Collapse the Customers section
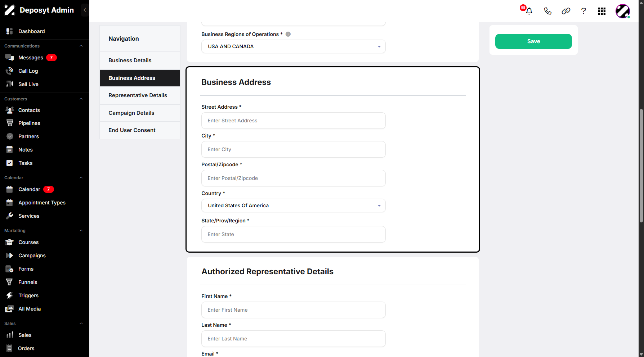Image resolution: width=644 pixels, height=357 pixels. pos(81,99)
